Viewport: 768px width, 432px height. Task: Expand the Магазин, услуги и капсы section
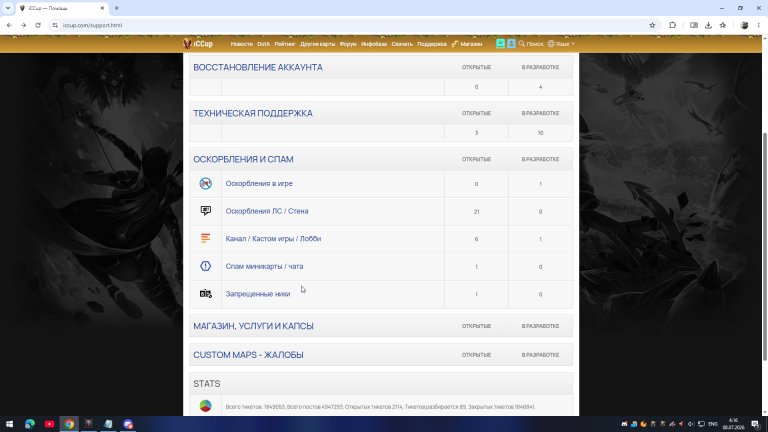253,326
